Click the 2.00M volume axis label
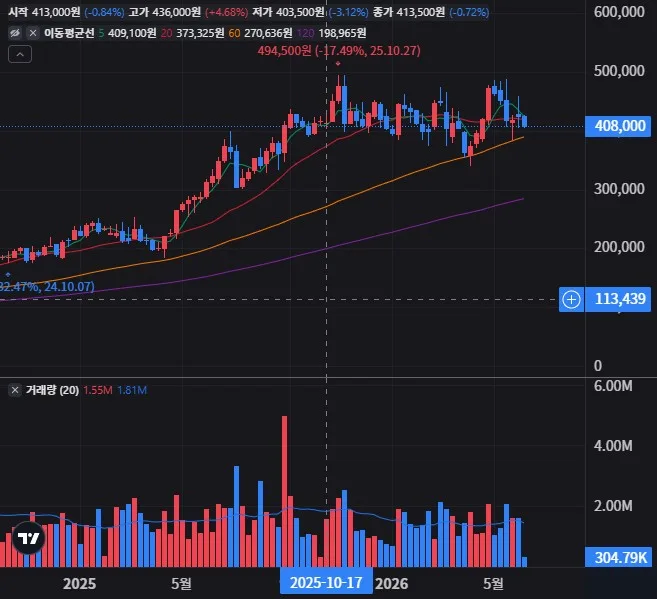657x599 pixels. 613,506
